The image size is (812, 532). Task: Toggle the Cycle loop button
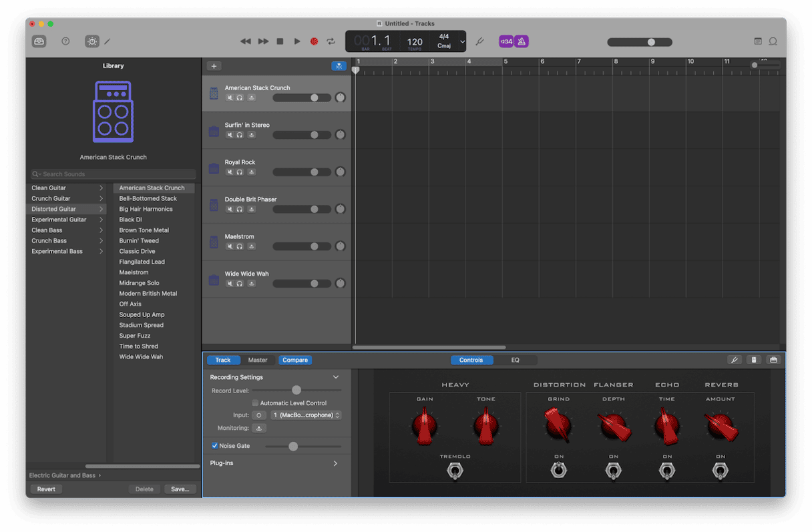coord(331,41)
